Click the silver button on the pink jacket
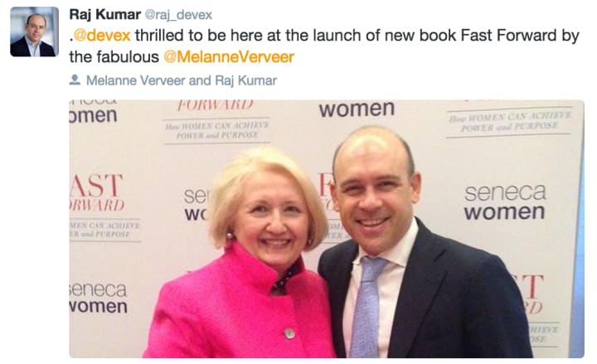597x364 pixels. 289,333
